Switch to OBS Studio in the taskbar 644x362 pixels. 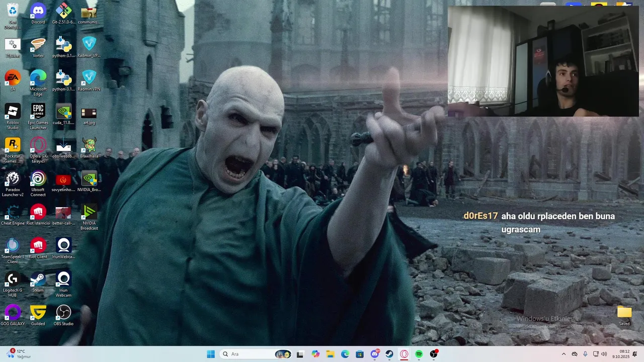click(x=434, y=354)
